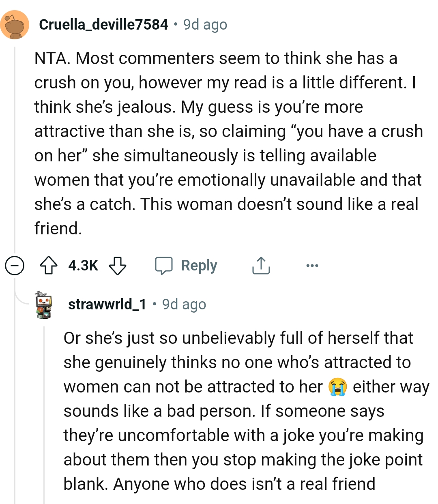Image resolution: width=438 pixels, height=504 pixels.
Task: Click the 4.3K vote count
Action: pyautogui.click(x=82, y=266)
